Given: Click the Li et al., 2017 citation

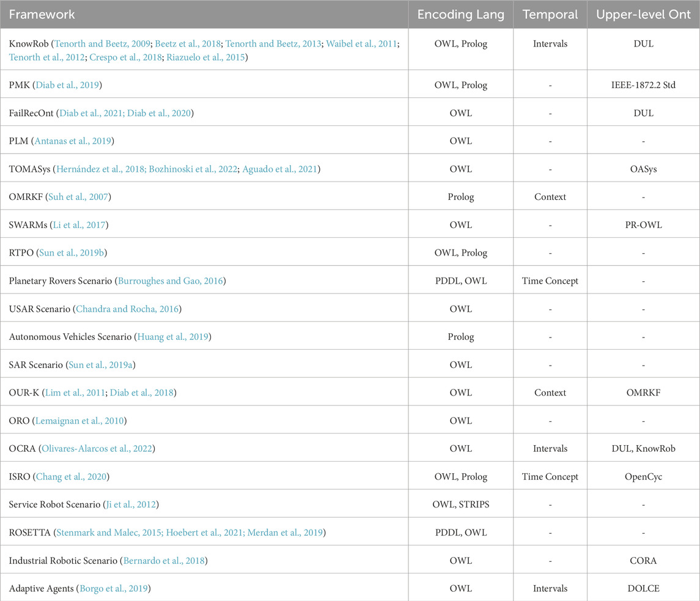Looking at the screenshot, I should 79,224.
